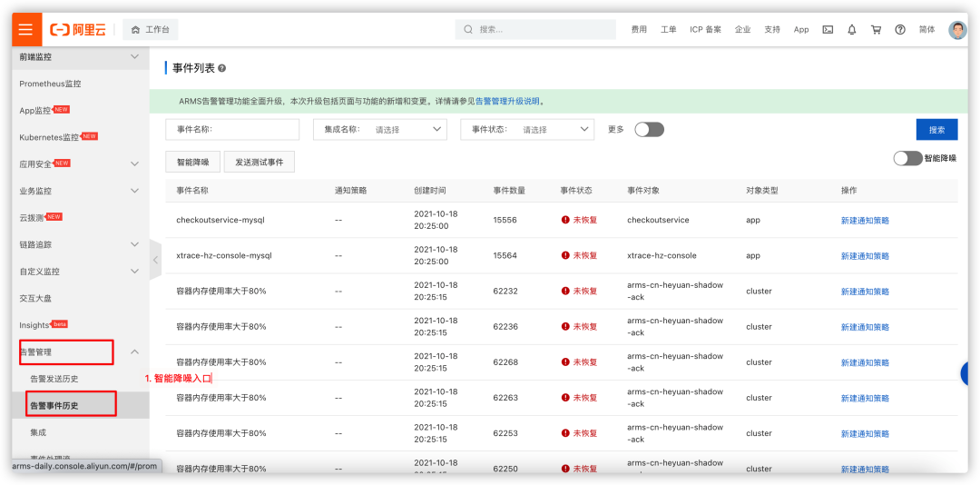Open 集成 in the sidebar
980x485 pixels.
pyautogui.click(x=38, y=432)
